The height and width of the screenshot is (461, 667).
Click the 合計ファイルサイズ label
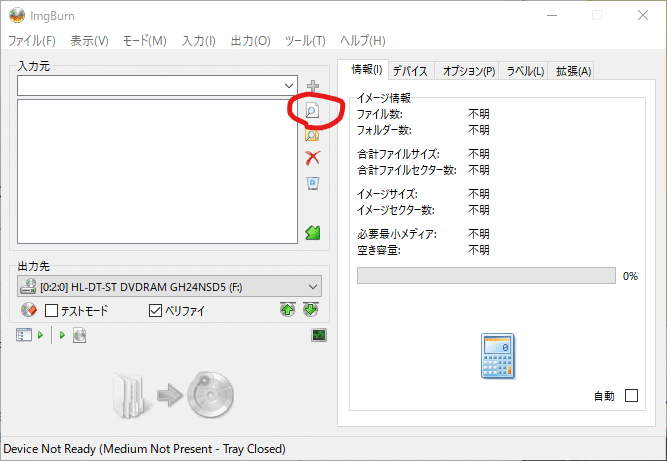pos(398,154)
